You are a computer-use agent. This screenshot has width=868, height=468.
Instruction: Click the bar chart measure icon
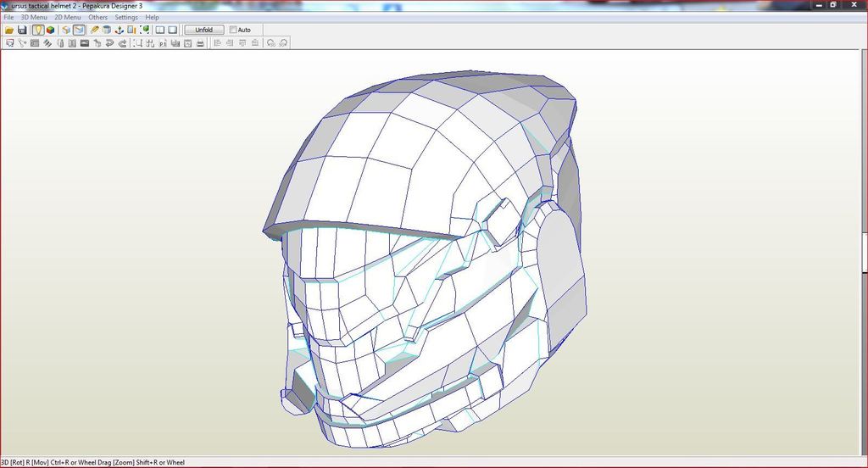point(175,43)
